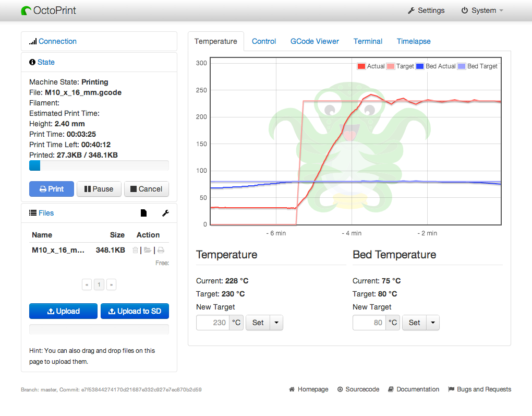Click the document icon in the Files header
The height and width of the screenshot is (416, 532).
tap(143, 213)
